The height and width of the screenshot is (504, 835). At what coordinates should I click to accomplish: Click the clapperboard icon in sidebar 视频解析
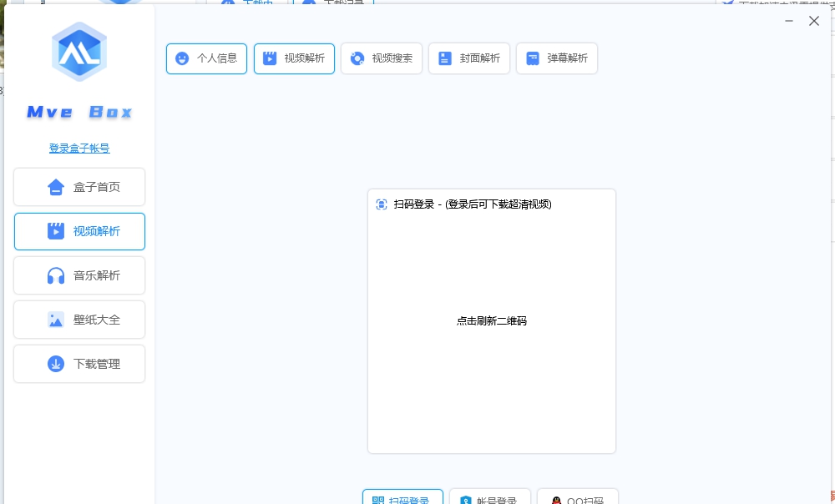pos(56,231)
